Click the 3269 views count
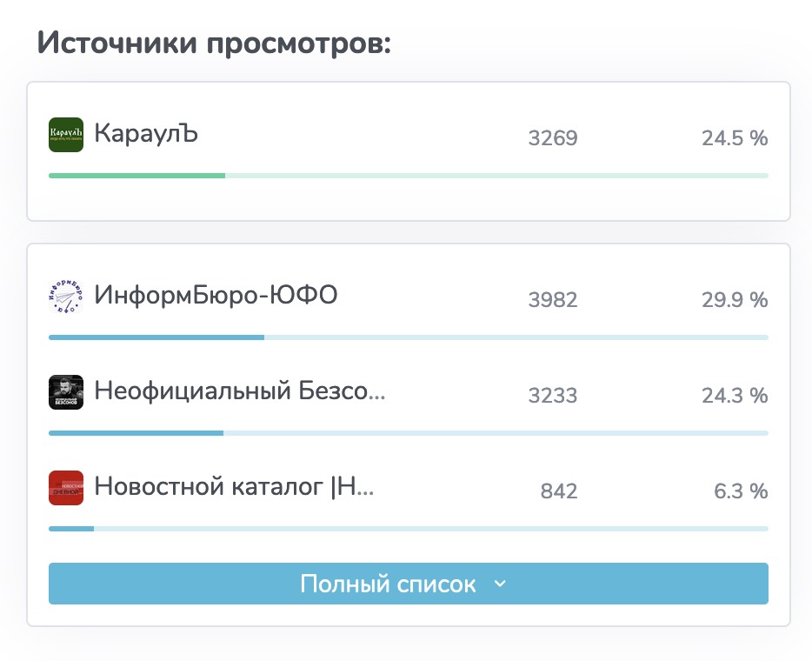The width and height of the screenshot is (812, 661). tap(553, 138)
